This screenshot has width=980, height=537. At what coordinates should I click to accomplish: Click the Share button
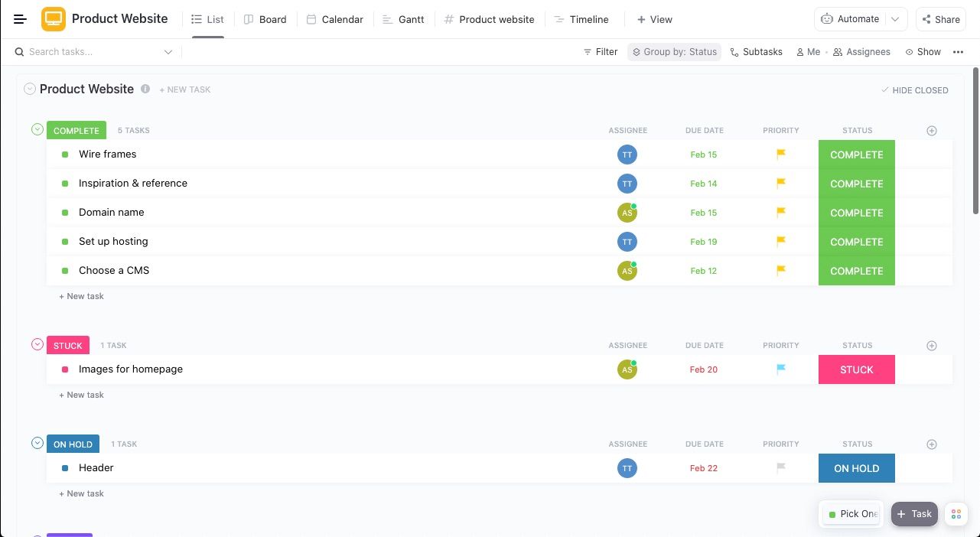(941, 19)
